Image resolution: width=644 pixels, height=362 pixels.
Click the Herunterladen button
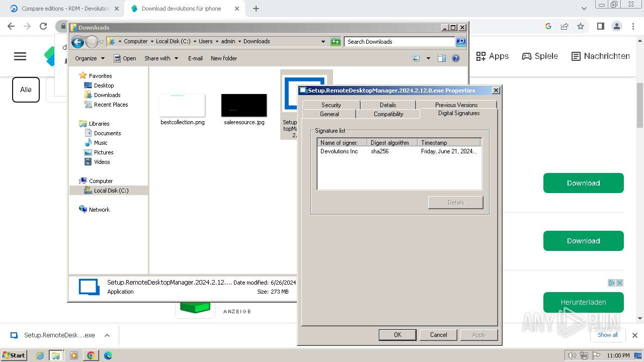583,302
